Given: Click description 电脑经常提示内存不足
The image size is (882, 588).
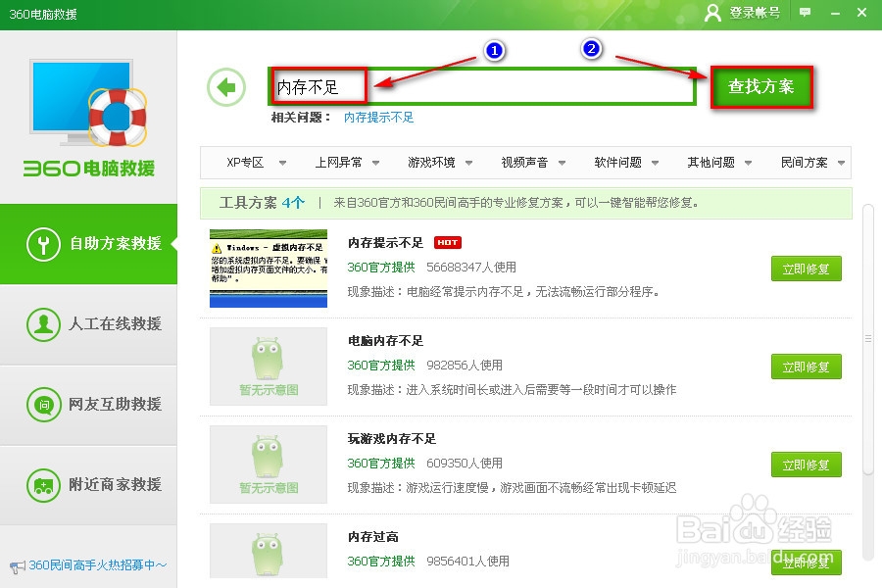Looking at the screenshot, I should 504,291.
